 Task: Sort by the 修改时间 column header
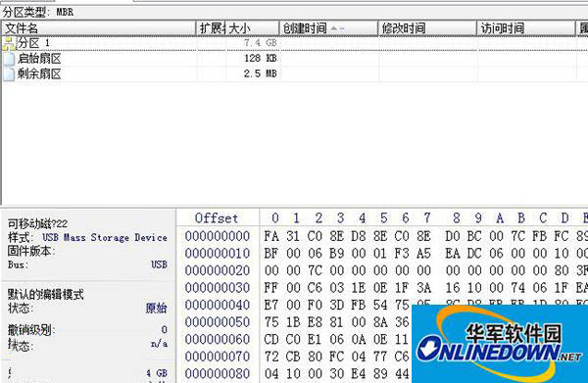click(x=427, y=28)
